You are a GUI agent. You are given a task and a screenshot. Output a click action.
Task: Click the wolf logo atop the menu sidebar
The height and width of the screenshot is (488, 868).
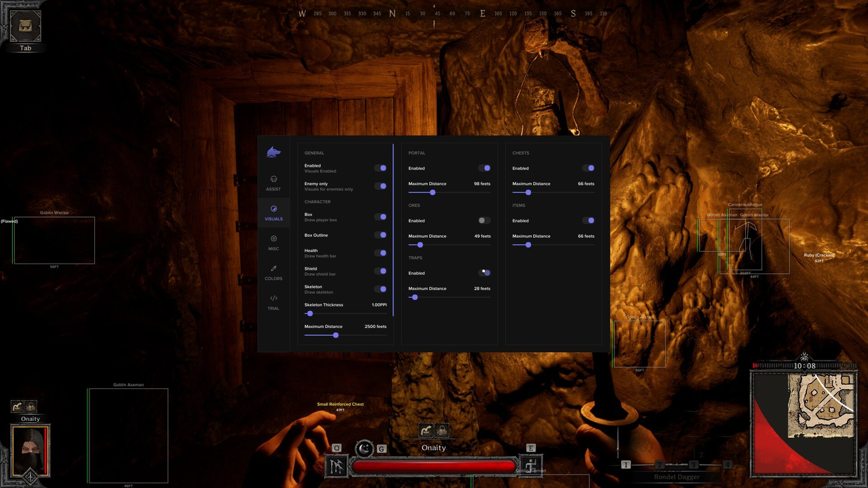tap(273, 152)
